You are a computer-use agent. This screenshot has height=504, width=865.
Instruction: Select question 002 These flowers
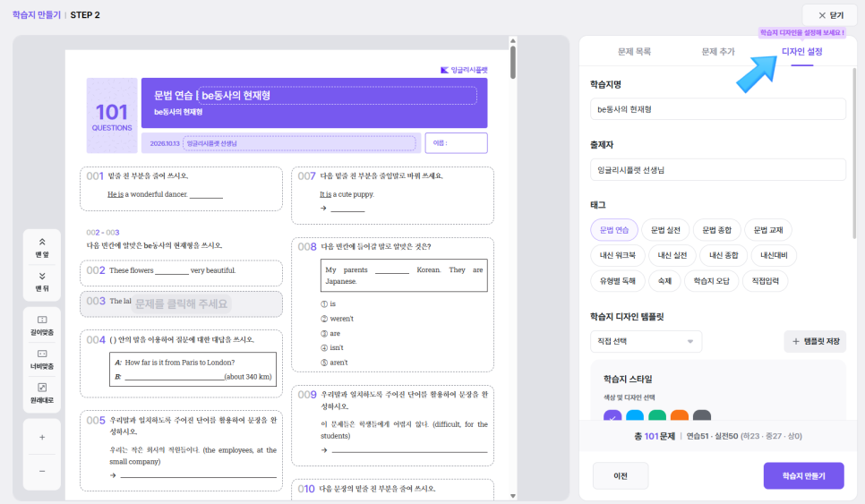click(181, 273)
